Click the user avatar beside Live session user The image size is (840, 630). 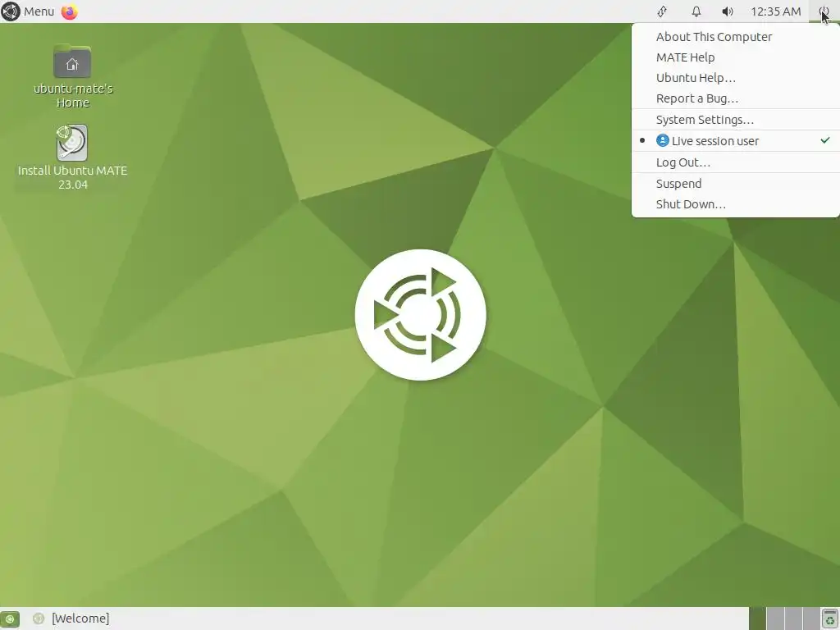pos(663,140)
